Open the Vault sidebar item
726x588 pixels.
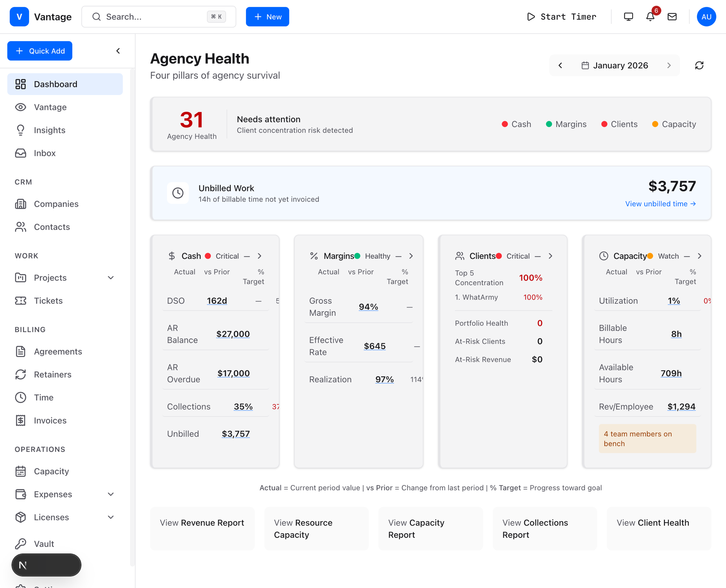pyautogui.click(x=44, y=544)
